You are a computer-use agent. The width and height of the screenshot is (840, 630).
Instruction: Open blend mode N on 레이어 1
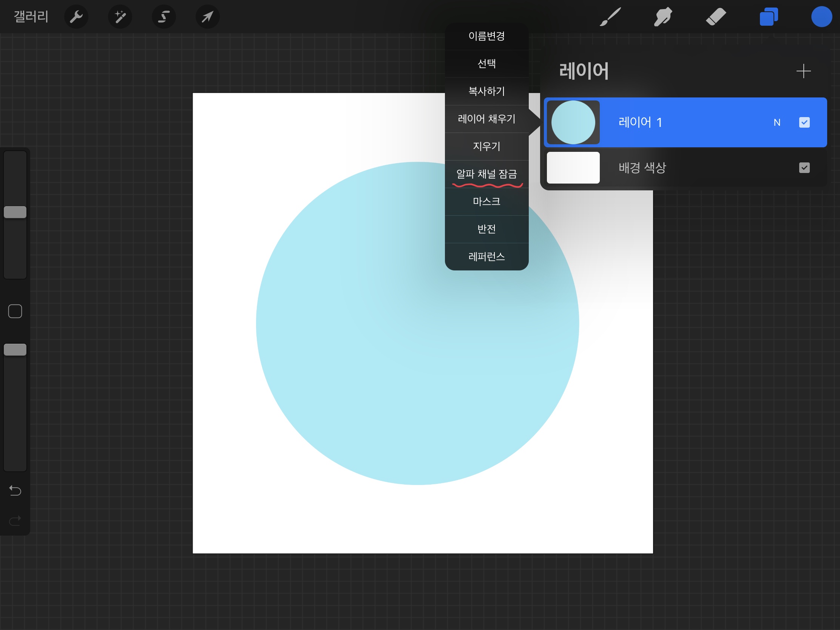777,122
